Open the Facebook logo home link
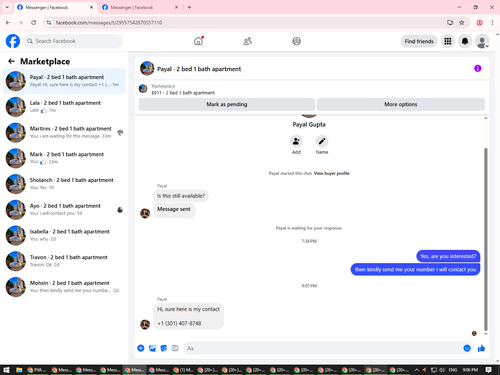Screen dimensions: 500x375 coord(13,41)
